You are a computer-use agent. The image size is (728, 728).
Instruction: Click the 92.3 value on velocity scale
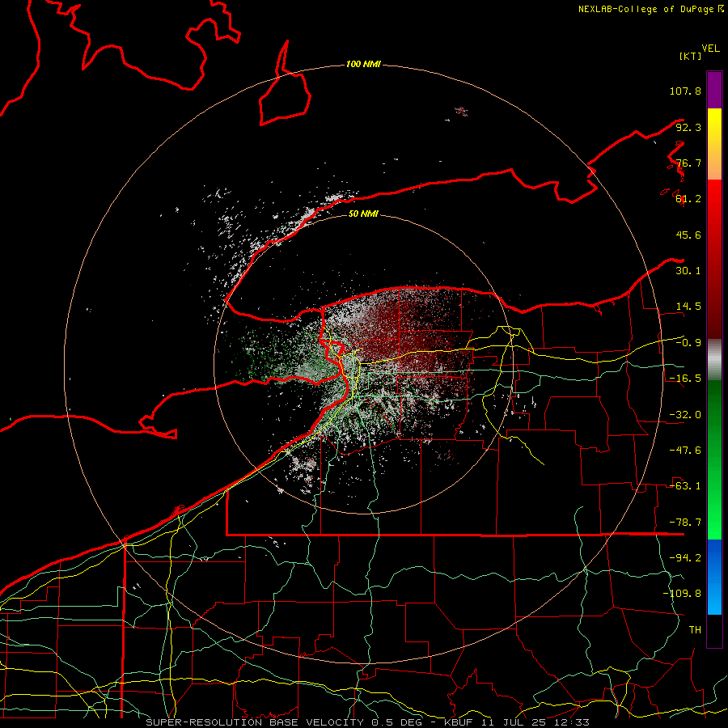(x=688, y=127)
